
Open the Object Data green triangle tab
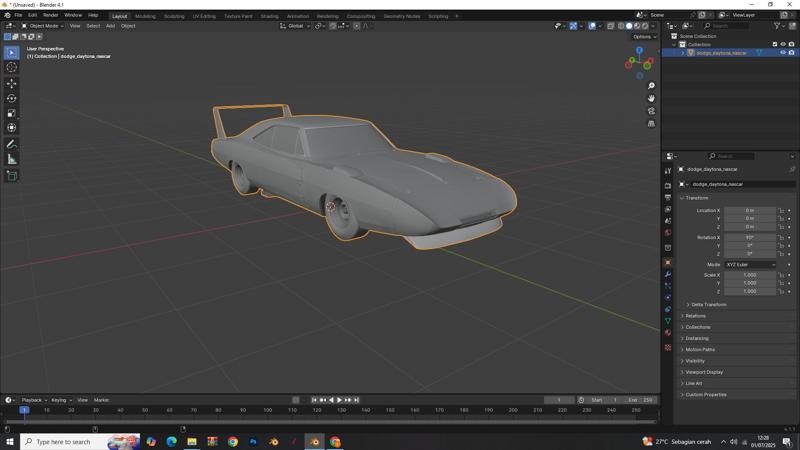point(668,321)
